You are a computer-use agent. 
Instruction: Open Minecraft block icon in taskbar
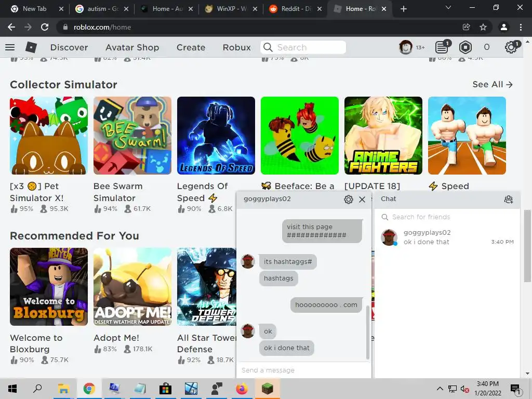268,389
